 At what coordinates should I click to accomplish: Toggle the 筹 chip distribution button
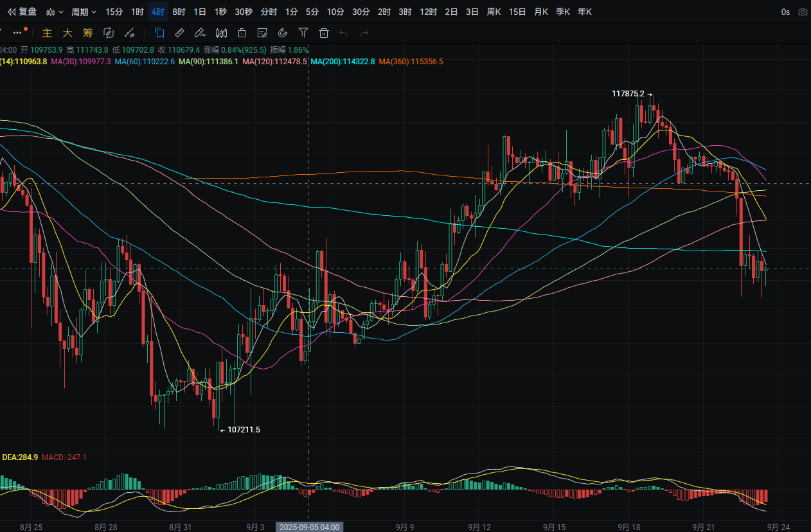pyautogui.click(x=88, y=33)
